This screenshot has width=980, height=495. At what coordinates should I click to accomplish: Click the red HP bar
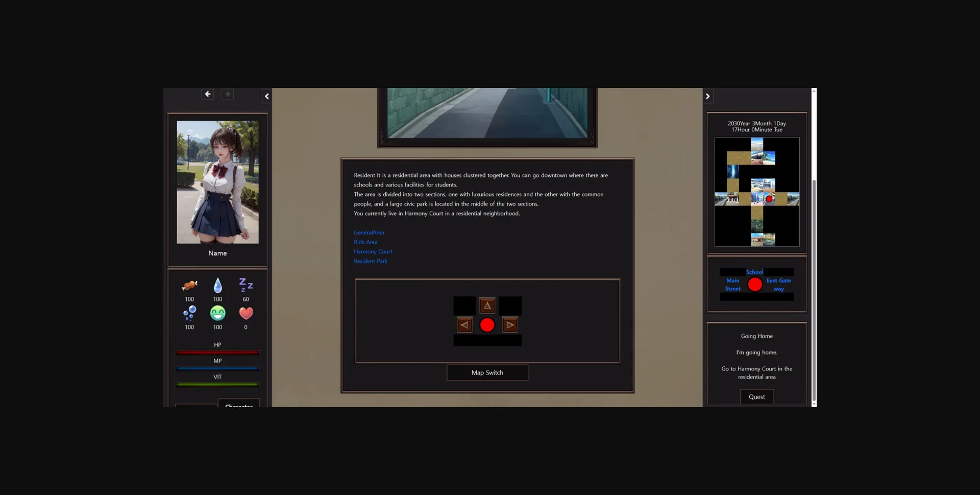(217, 352)
